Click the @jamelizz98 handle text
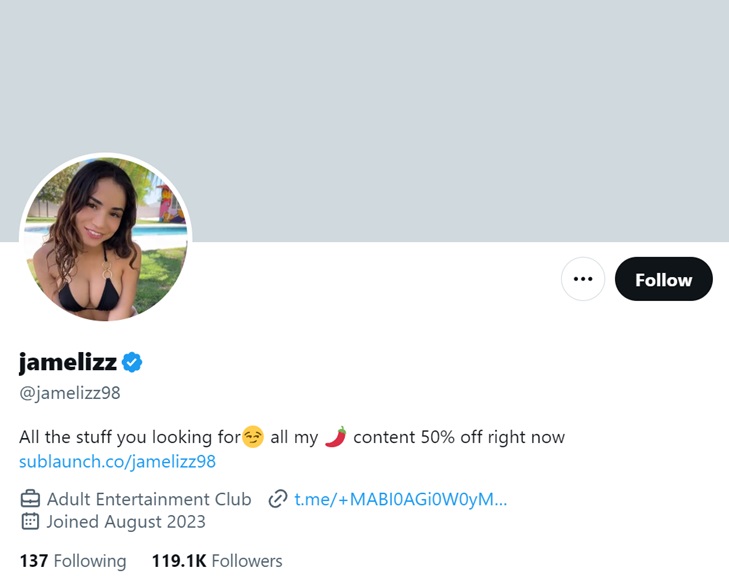729x576 pixels. tap(70, 393)
